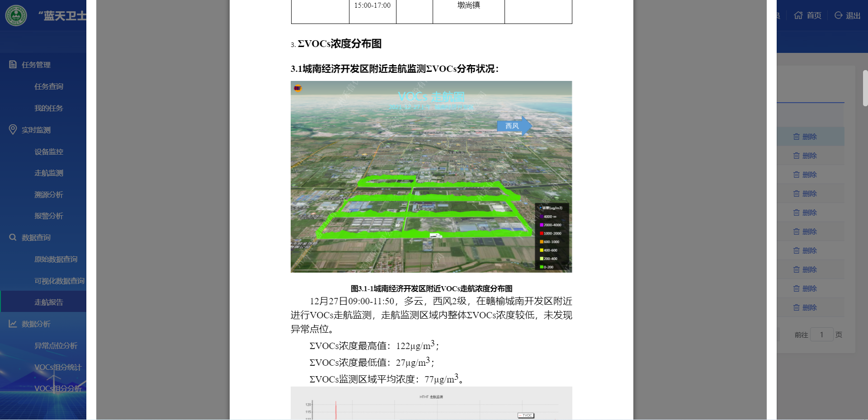This screenshot has height=420, width=868.
Task: Open 任务查询 in sidebar menu
Action: [x=49, y=86]
